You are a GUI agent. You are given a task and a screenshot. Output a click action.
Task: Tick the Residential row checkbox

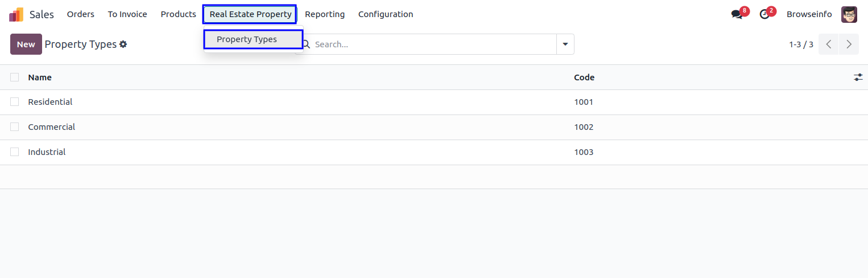[x=15, y=102]
